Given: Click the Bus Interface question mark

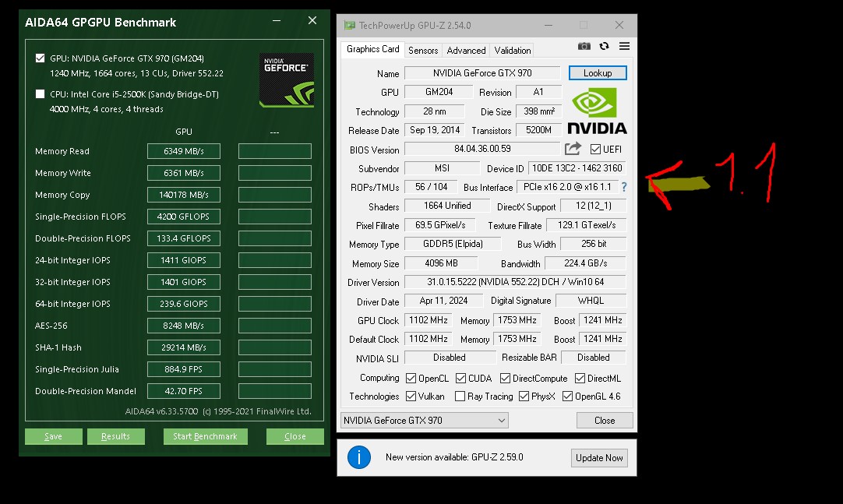Looking at the screenshot, I should coord(624,187).
